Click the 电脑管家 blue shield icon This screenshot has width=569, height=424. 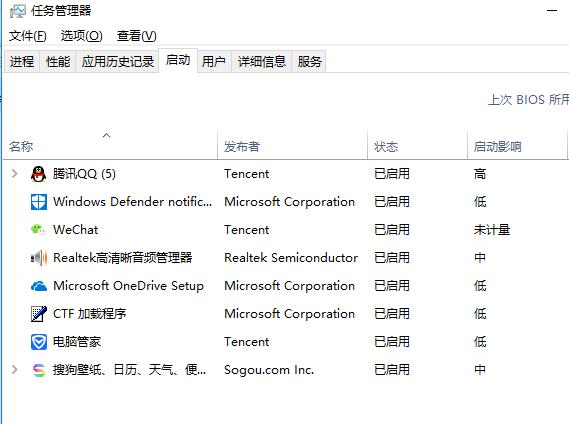[38, 342]
